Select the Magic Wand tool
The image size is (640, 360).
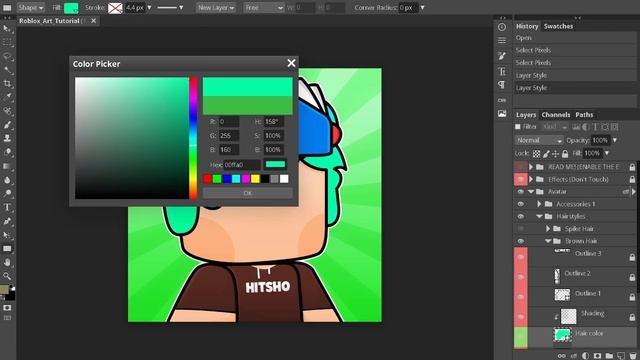[7, 70]
